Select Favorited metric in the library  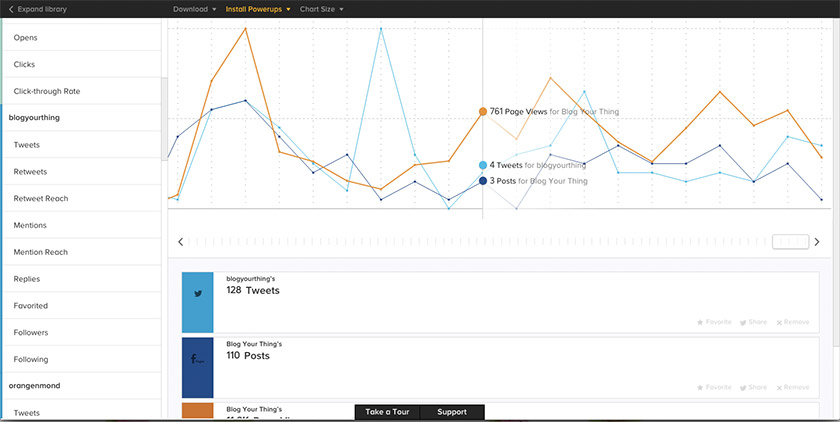coord(82,305)
